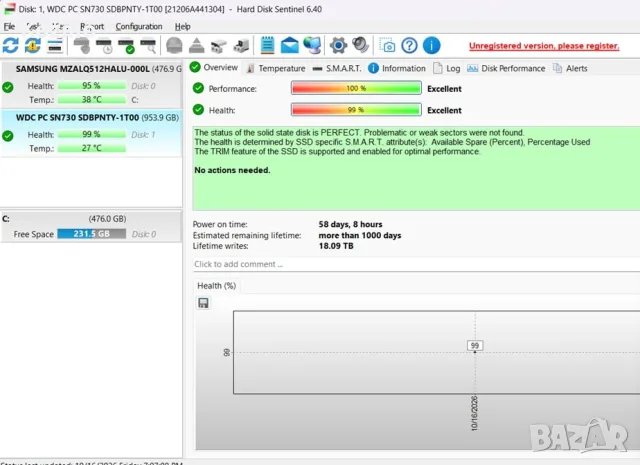This screenshot has height=465, width=640.
Task: Click the question mark help icon
Action: pos(409,45)
